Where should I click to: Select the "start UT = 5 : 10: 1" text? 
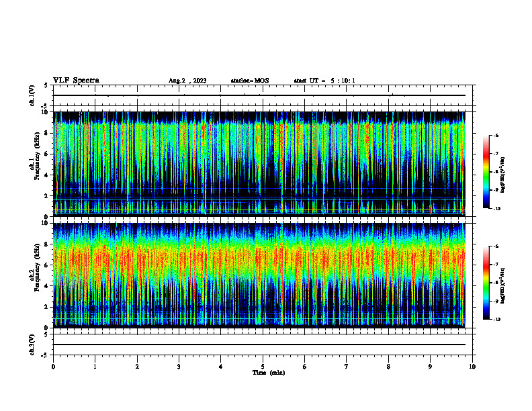click(324, 81)
